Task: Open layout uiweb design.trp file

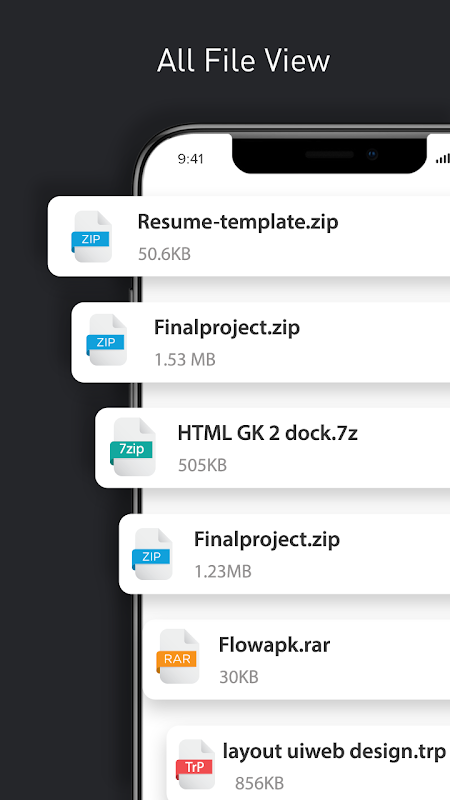Action: (334, 752)
